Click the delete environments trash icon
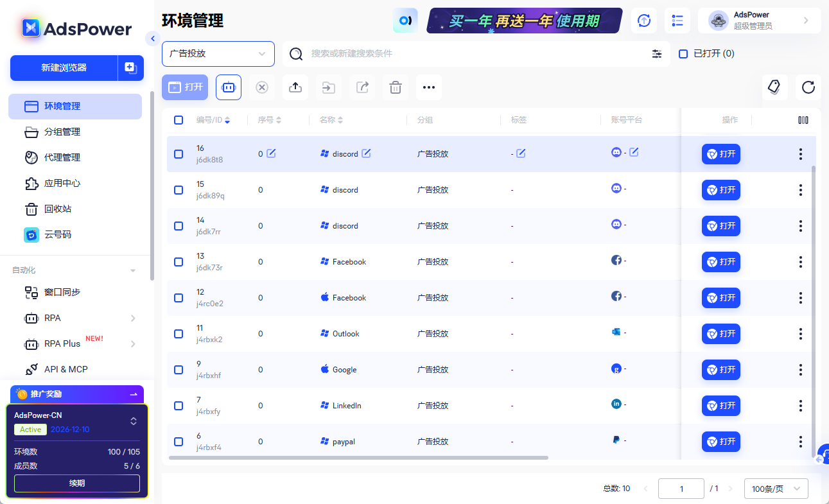Viewport: 829px width, 504px height. [x=395, y=87]
